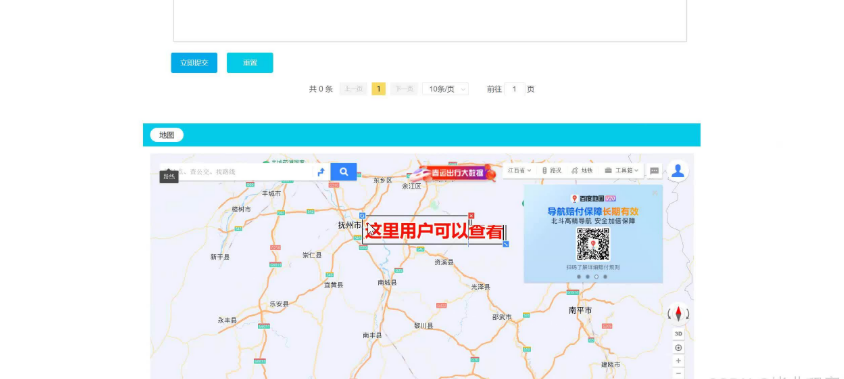Image resolution: width=844 pixels, height=379 pixels.
Task: Open the 江西省 region dropdown
Action: point(519,171)
